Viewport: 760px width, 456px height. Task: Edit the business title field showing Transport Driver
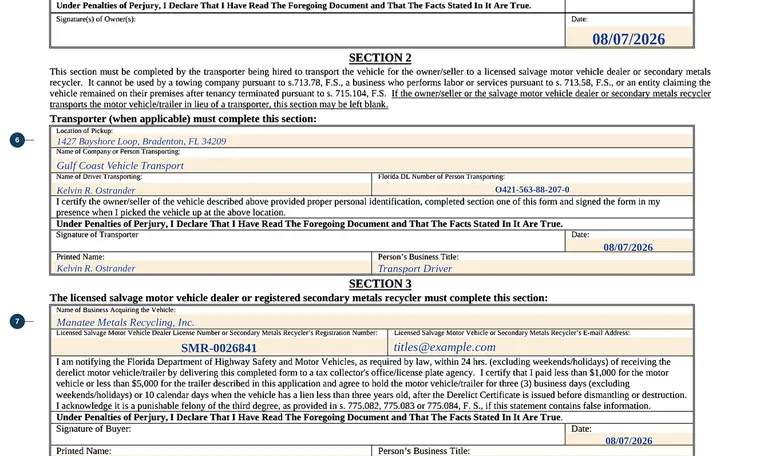533,267
